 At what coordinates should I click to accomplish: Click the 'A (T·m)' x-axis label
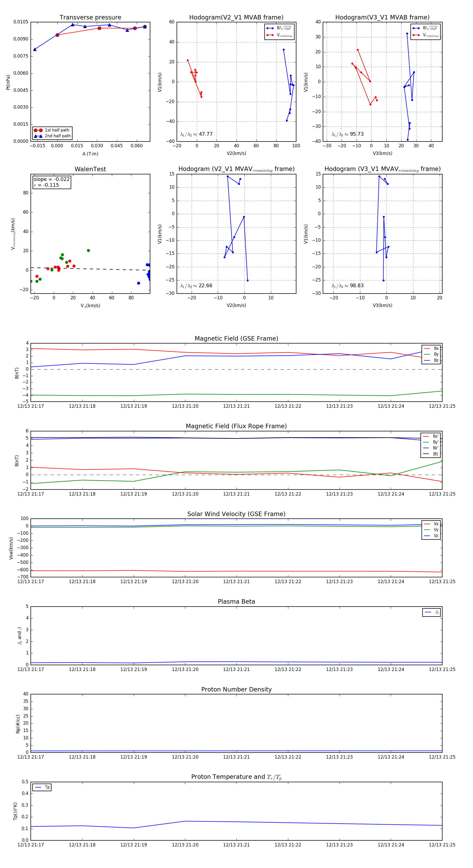tap(90, 154)
